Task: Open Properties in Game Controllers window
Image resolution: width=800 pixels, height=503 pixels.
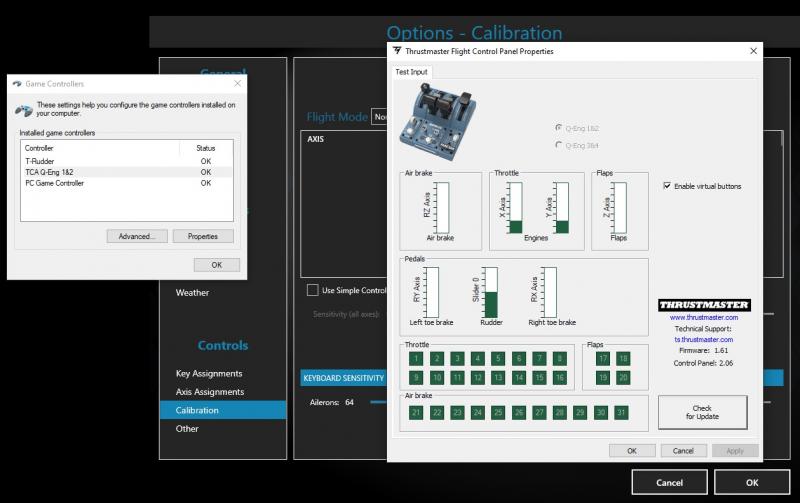Action: coord(203,236)
